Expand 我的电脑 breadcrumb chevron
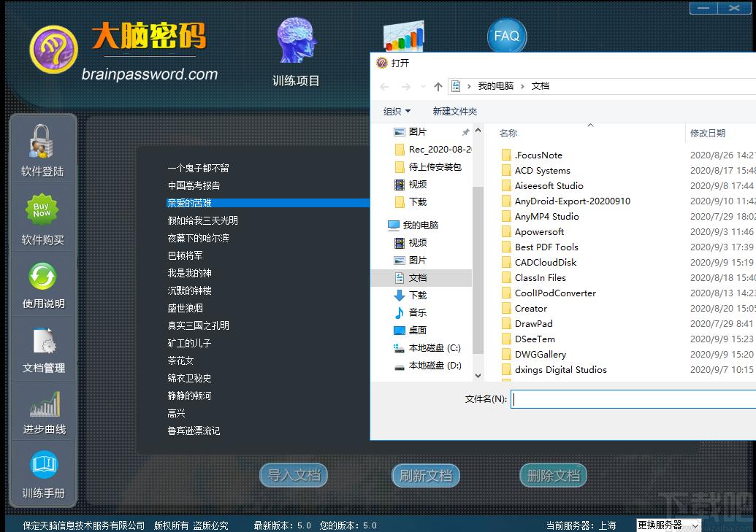Viewport: 756px width, 532px height. click(522, 86)
